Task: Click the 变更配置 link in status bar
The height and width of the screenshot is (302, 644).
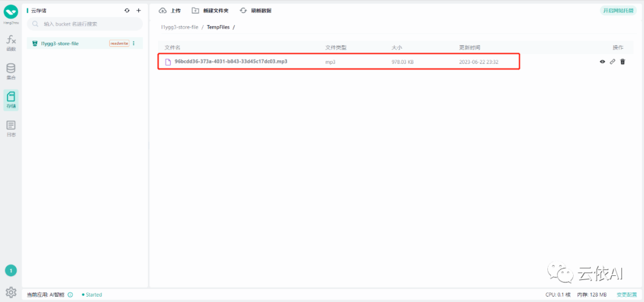Action: (627, 295)
